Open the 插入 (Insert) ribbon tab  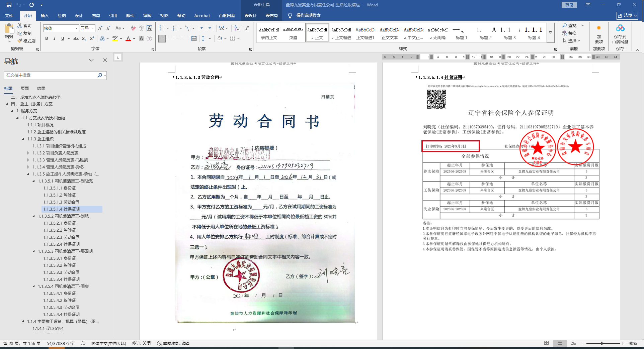pyautogui.click(x=45, y=15)
